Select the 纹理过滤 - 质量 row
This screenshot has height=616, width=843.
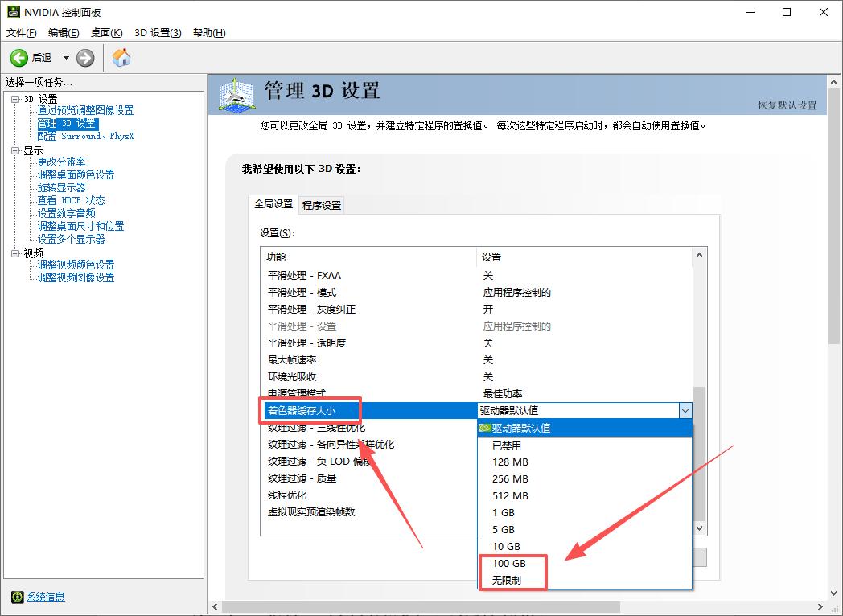coord(370,478)
